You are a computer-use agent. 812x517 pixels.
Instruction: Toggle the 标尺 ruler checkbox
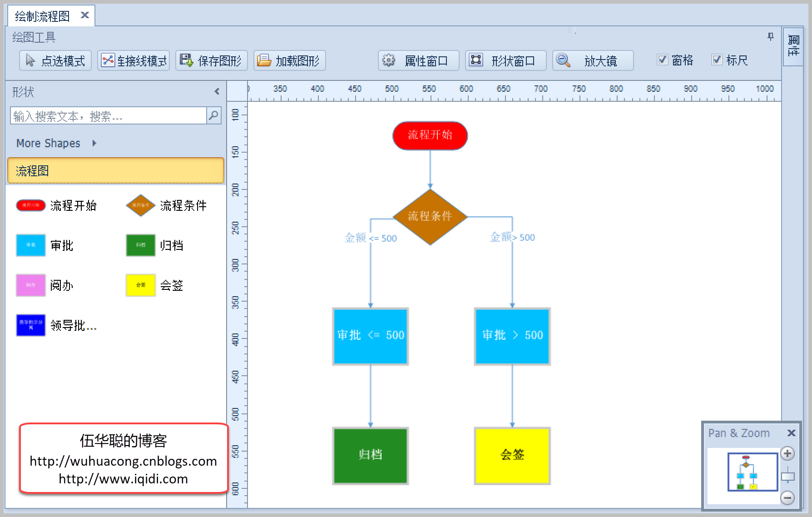tap(717, 60)
